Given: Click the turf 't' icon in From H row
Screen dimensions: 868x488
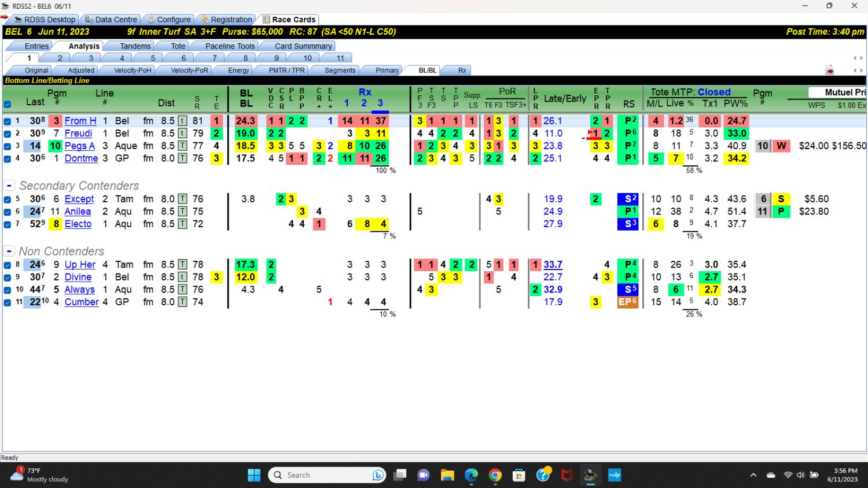Looking at the screenshot, I should [182, 121].
